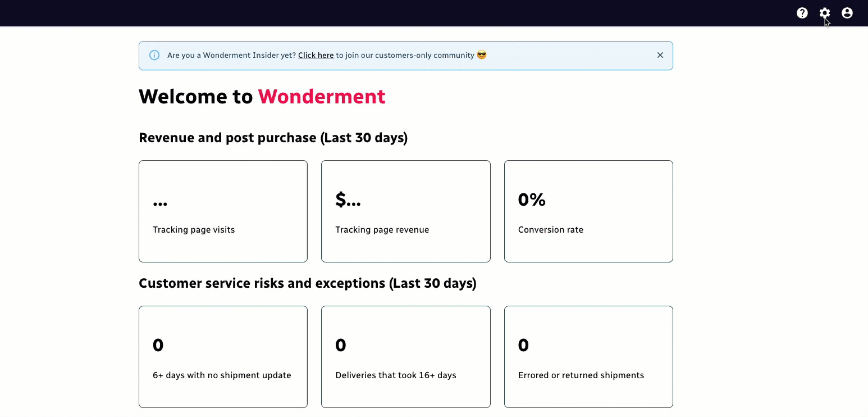
Task: Click 'Revenue and post purchase (Last 30 days)' heading
Action: click(x=273, y=138)
